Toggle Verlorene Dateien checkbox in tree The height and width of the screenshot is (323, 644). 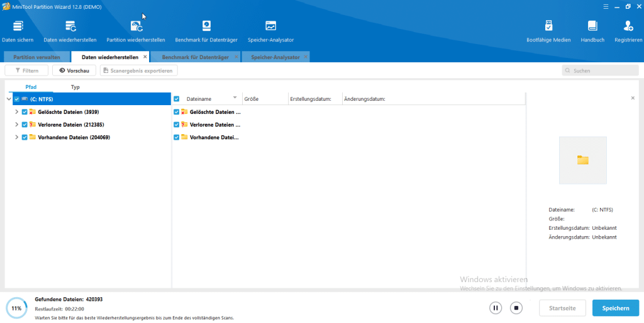click(25, 125)
